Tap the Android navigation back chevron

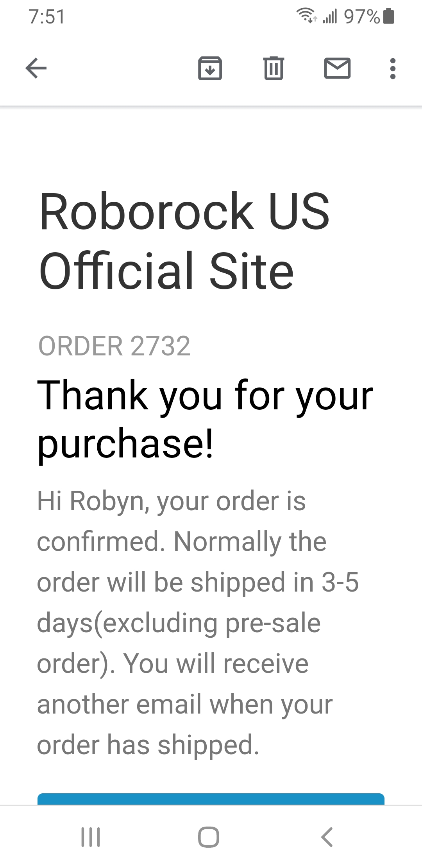327,837
